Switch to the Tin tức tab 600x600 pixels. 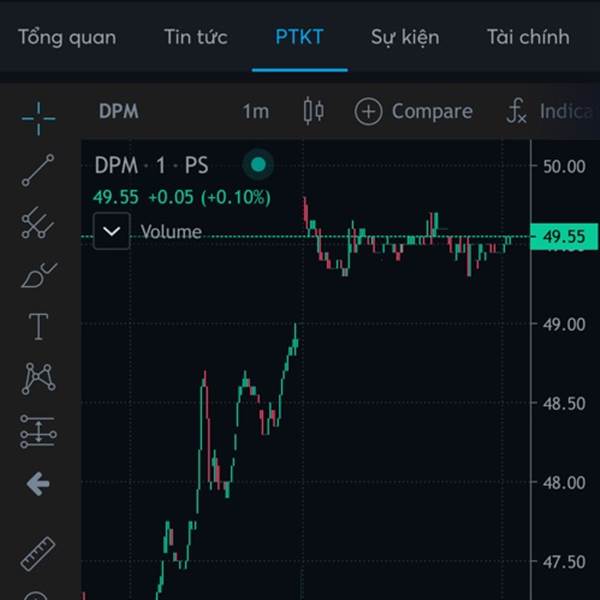click(x=196, y=37)
